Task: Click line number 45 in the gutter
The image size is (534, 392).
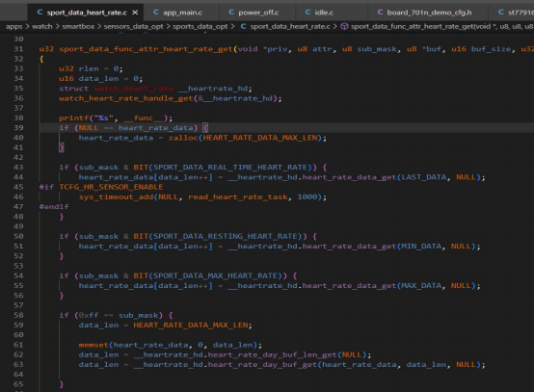Action: pos(18,187)
